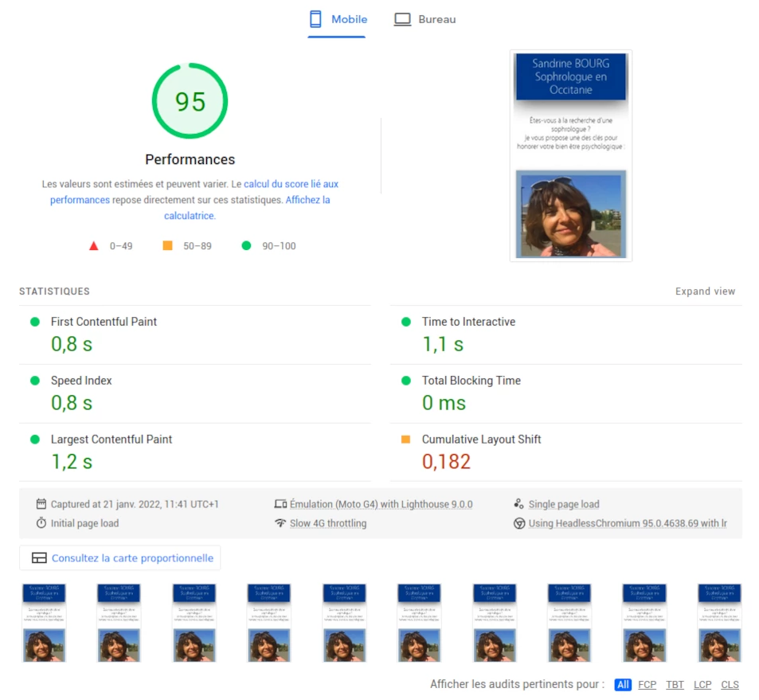The height and width of the screenshot is (700, 759).
Task: Click the stopwatch icon beside Initial page load
Action: (41, 523)
